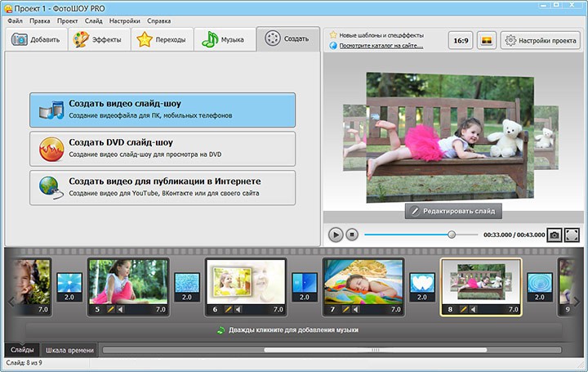This screenshot has width=588, height=372.
Task: Click 7.0 duration on slide 8
Action: click(x=514, y=310)
